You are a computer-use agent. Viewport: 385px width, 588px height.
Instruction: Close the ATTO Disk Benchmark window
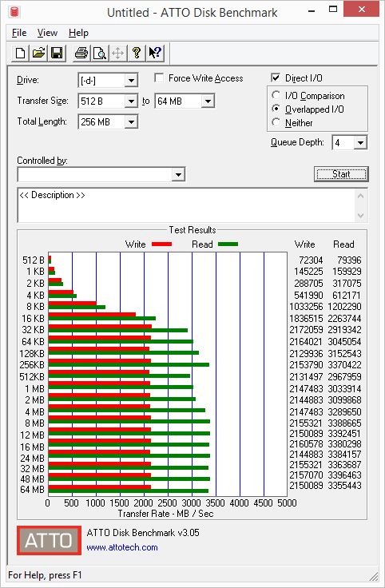(361, 10)
